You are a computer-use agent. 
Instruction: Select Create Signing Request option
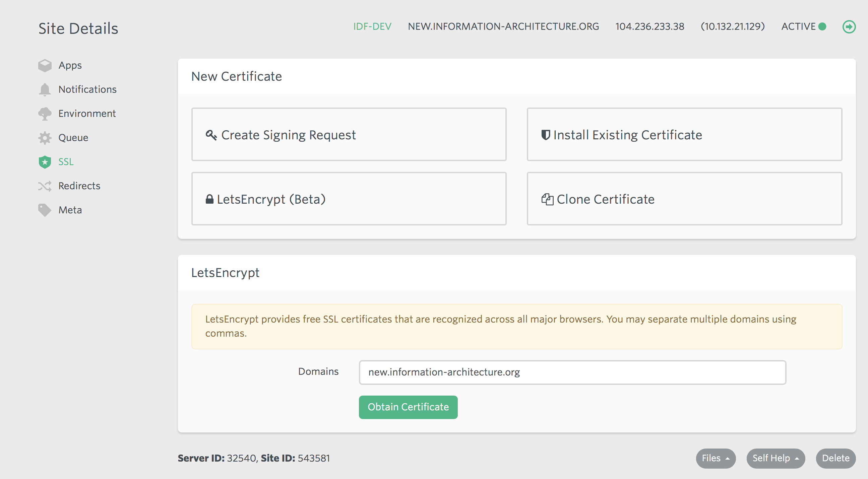coord(349,134)
